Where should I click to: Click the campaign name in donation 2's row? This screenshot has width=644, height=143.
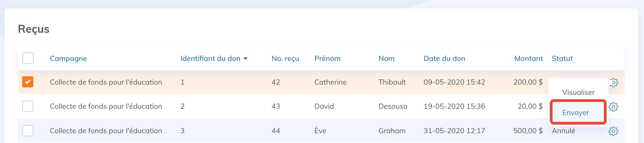106,106
